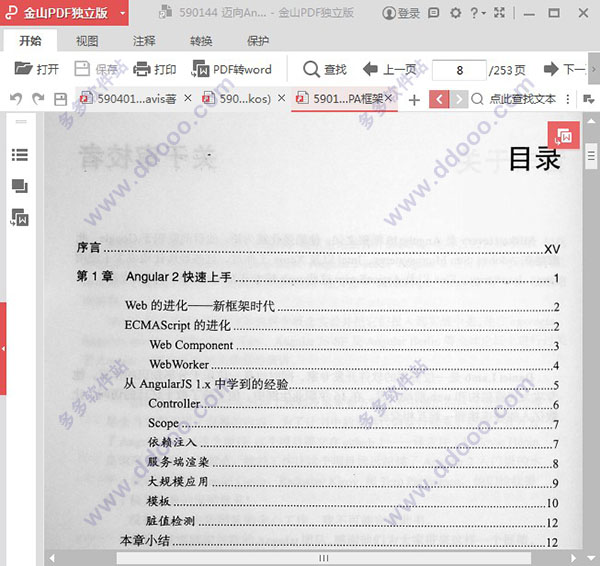Open the 金山PDF独立版 app menu dropdown

pyautogui.click(x=122, y=13)
